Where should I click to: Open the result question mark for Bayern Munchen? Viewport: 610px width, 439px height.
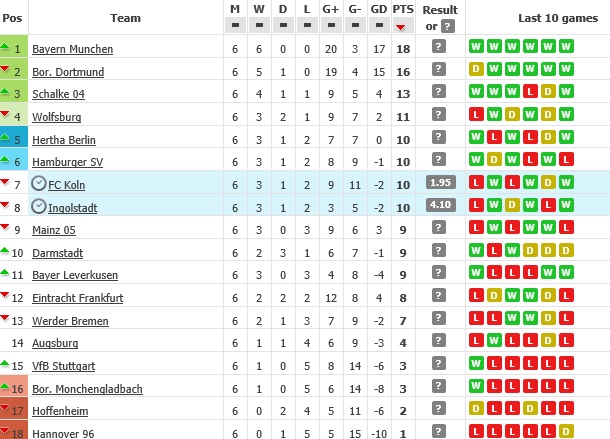click(438, 47)
